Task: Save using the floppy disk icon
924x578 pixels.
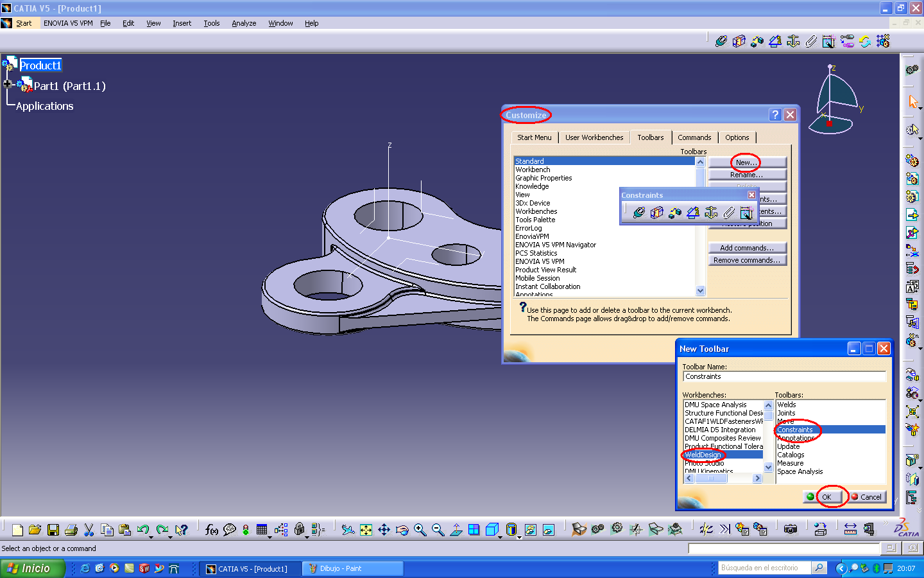Action: (53, 530)
